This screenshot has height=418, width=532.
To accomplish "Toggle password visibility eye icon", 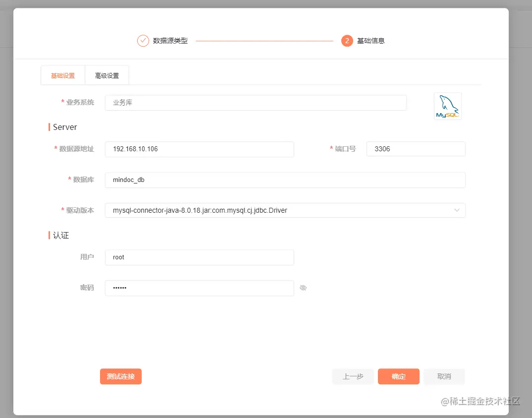I will pyautogui.click(x=303, y=288).
